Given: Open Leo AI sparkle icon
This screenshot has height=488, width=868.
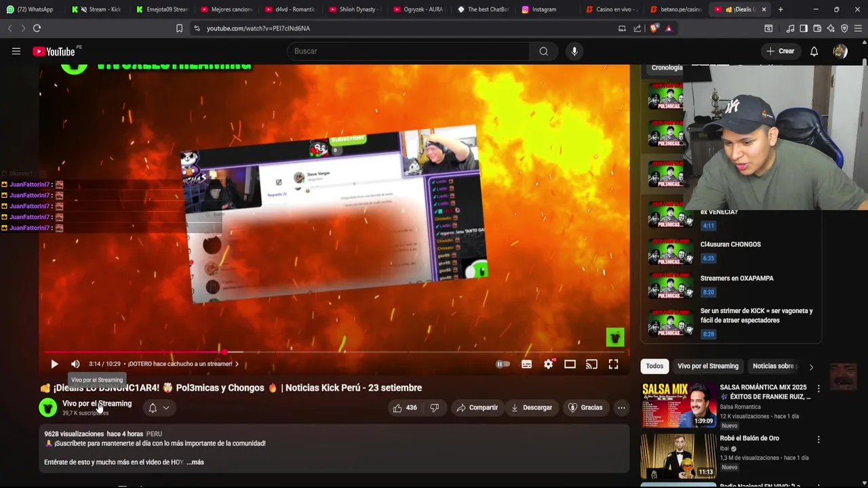Looking at the screenshot, I should [831, 28].
